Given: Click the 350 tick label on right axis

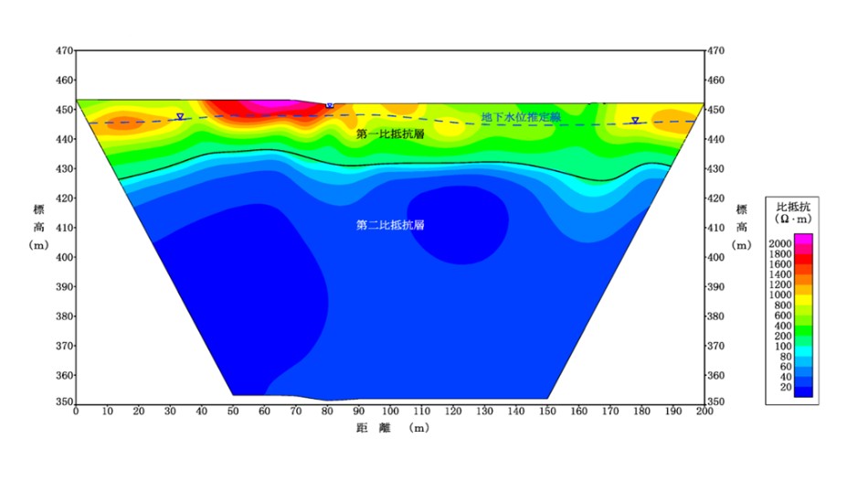Looking at the screenshot, I should (x=715, y=401).
